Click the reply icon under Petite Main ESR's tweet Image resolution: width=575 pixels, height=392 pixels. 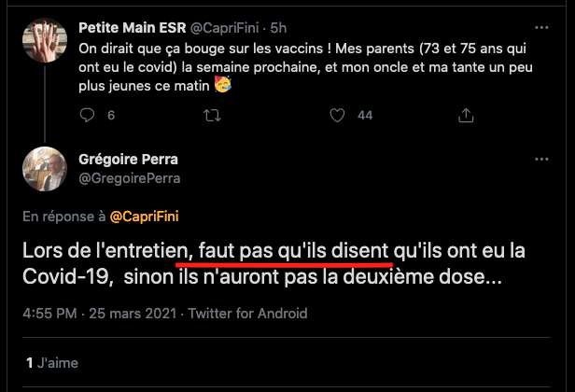(87, 115)
